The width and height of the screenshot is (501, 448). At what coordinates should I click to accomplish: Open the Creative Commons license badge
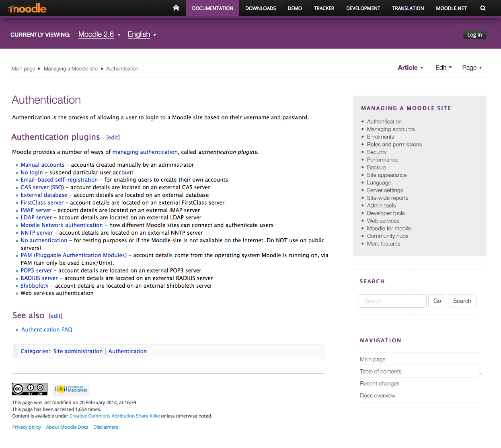(x=30, y=389)
